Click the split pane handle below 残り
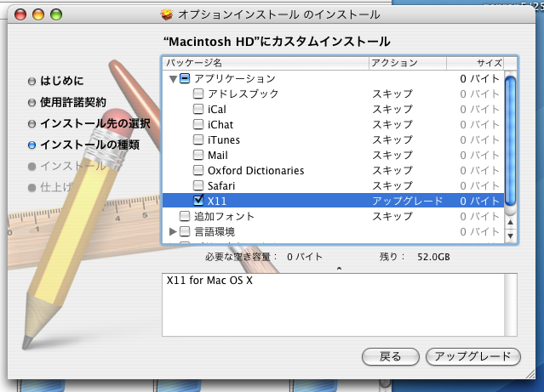Viewport: 544px width, 392px height. [340, 269]
